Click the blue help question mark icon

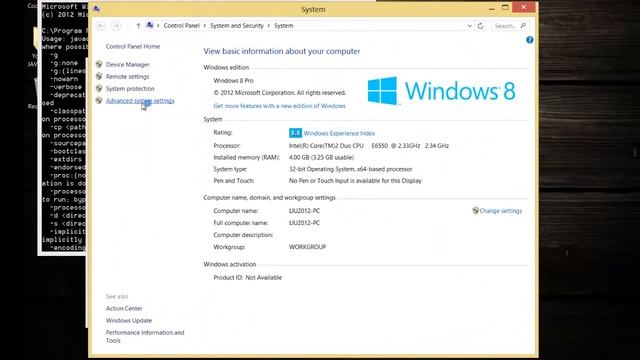click(529, 40)
